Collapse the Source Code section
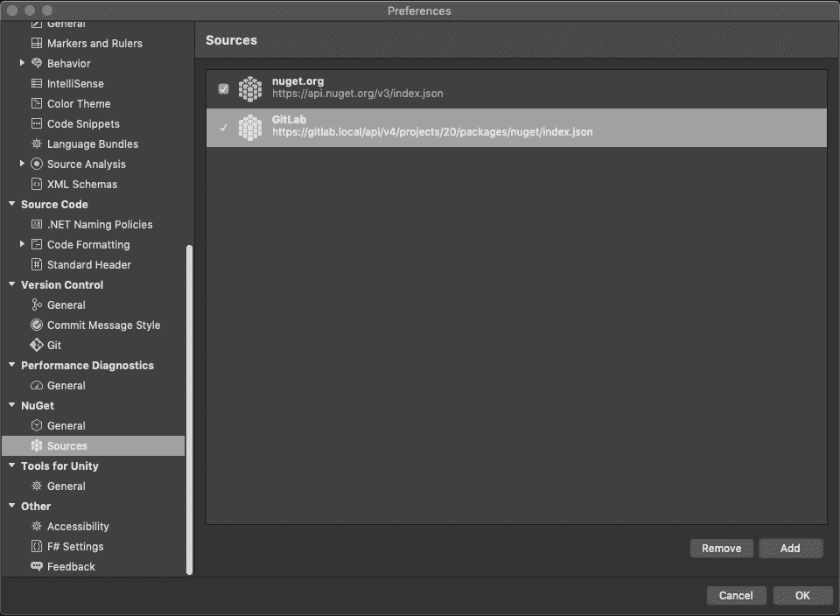840x616 pixels. point(10,204)
